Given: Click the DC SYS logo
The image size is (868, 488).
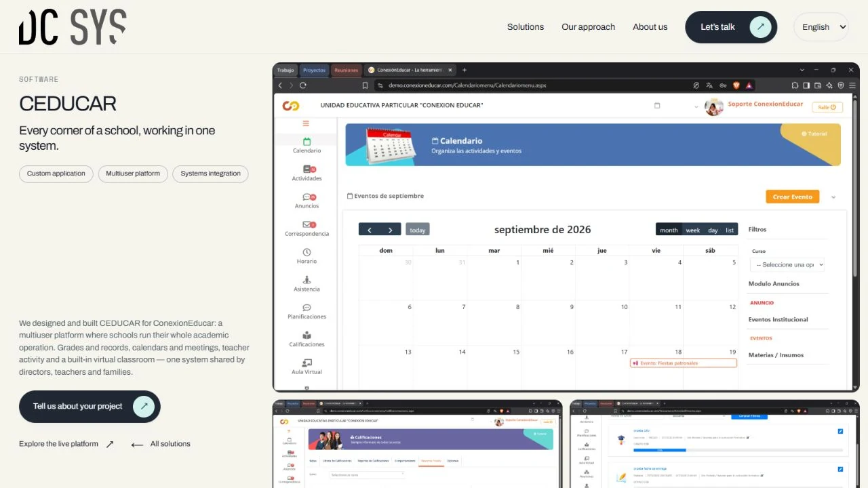Looking at the screenshot, I should click(73, 27).
